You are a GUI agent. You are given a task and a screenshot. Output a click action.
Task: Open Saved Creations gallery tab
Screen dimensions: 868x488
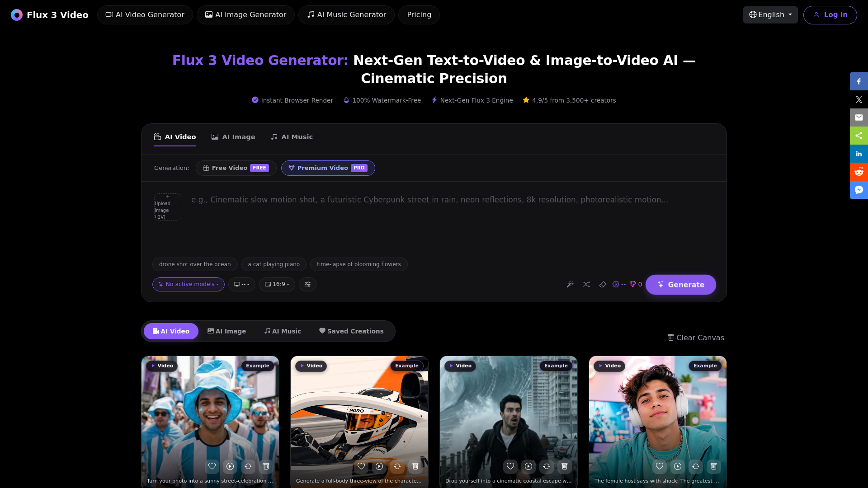coord(351,331)
